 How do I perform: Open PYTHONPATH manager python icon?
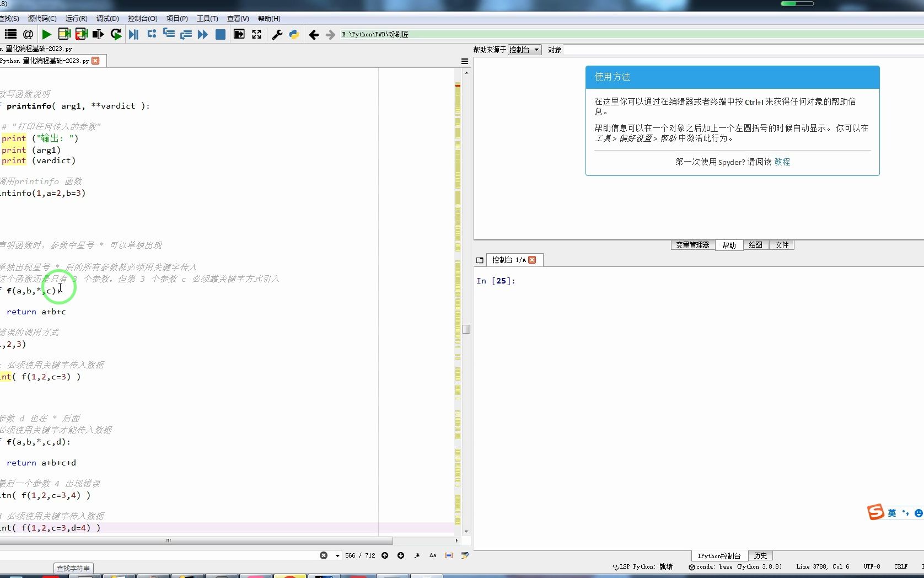click(x=294, y=34)
